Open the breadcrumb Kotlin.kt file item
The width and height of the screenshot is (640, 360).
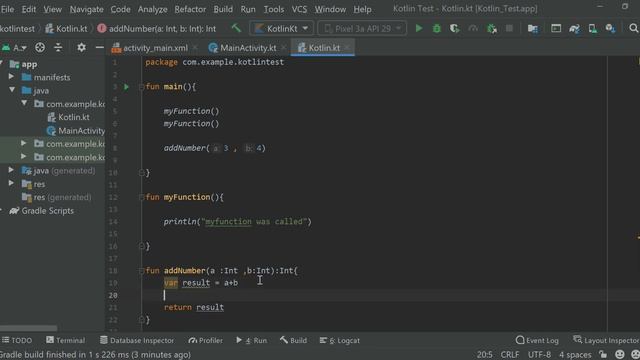pos(67,29)
